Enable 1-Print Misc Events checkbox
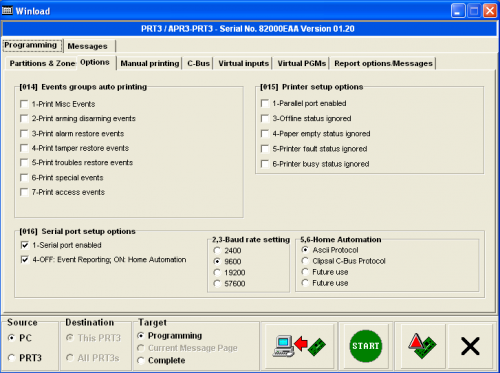The image size is (500, 373). click(x=24, y=104)
